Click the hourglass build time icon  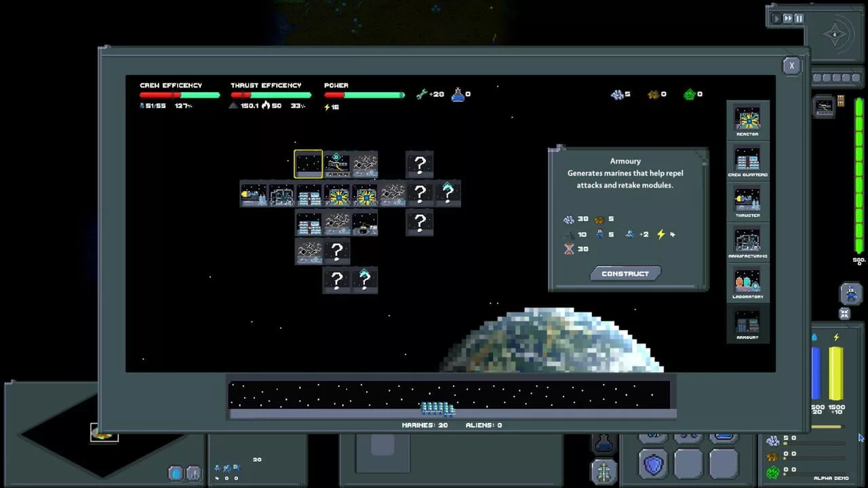click(x=568, y=249)
